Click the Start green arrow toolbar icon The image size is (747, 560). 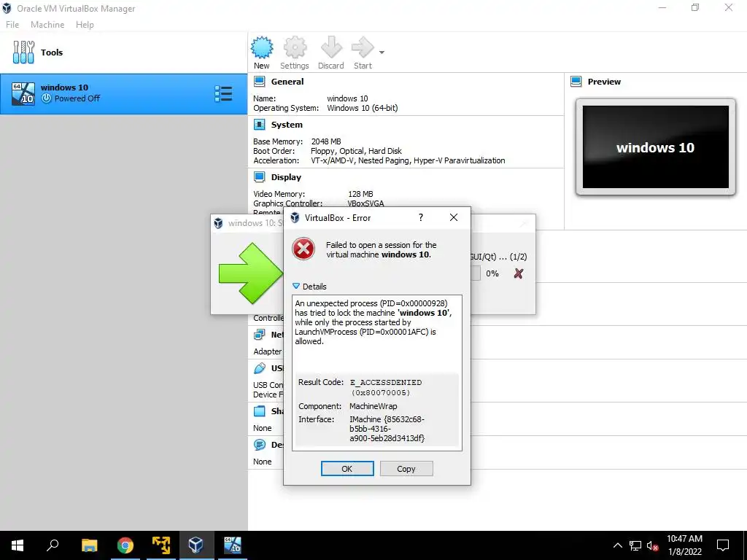tap(363, 47)
